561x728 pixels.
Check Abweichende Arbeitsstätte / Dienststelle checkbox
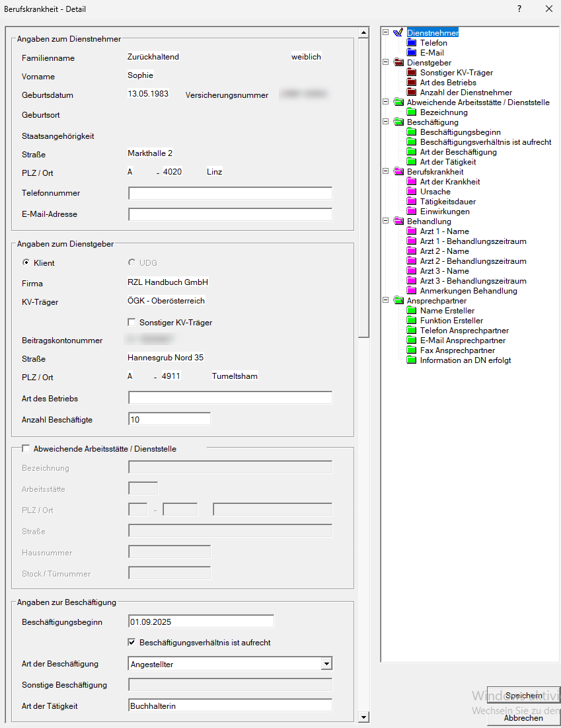26,449
